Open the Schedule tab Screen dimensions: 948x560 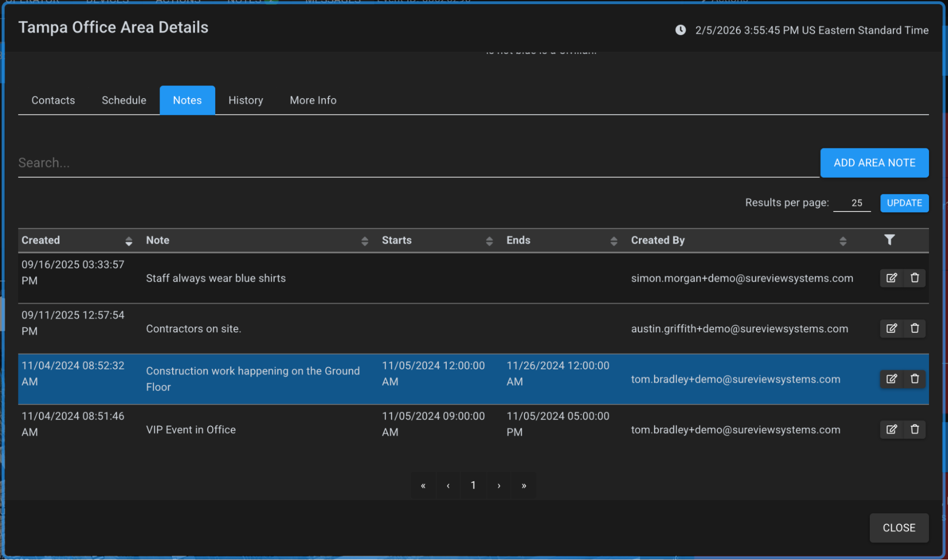124,100
